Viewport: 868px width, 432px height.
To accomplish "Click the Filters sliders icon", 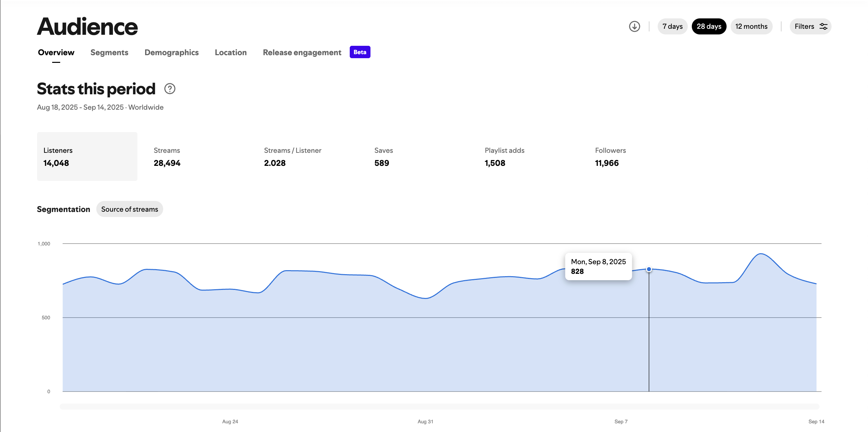I will [823, 26].
